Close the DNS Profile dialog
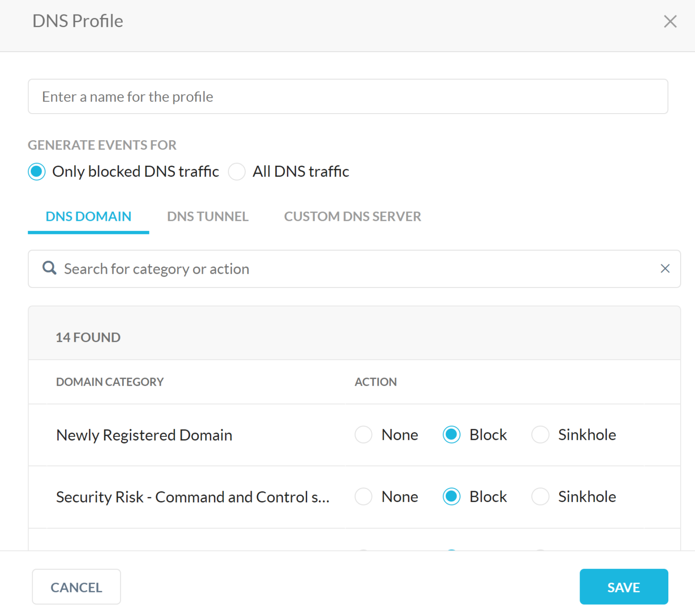 click(670, 21)
